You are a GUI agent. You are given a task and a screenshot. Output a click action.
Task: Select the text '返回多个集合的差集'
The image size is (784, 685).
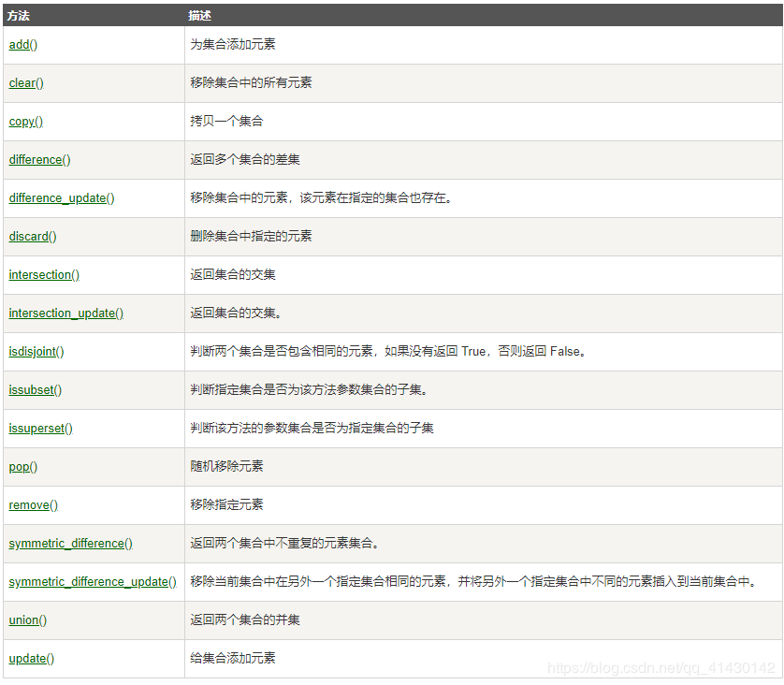click(x=245, y=159)
